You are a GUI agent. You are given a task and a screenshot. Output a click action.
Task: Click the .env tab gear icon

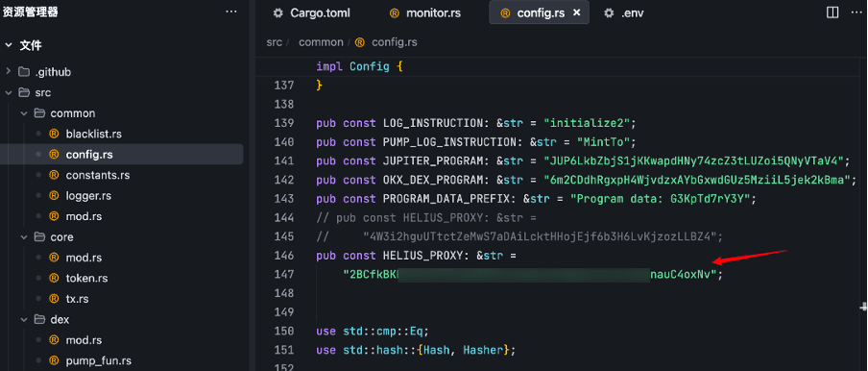(609, 12)
